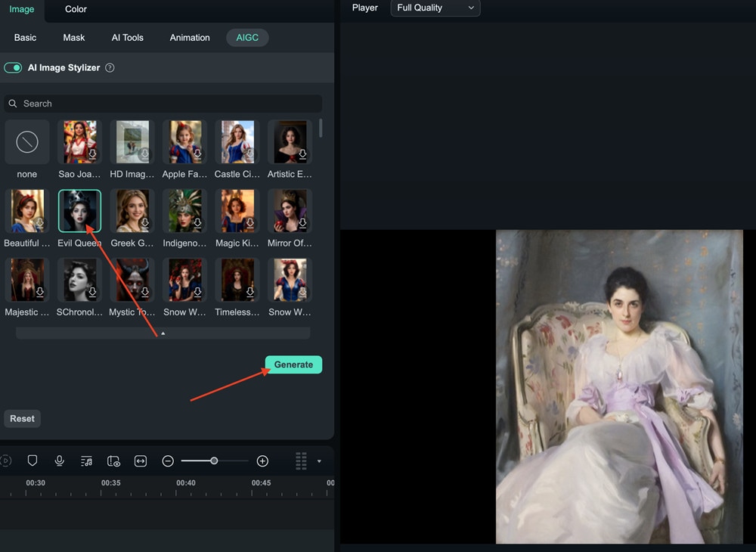Image resolution: width=756 pixels, height=552 pixels.
Task: Choose the Sao Joa... style thumbnail
Action: pyautogui.click(x=79, y=142)
